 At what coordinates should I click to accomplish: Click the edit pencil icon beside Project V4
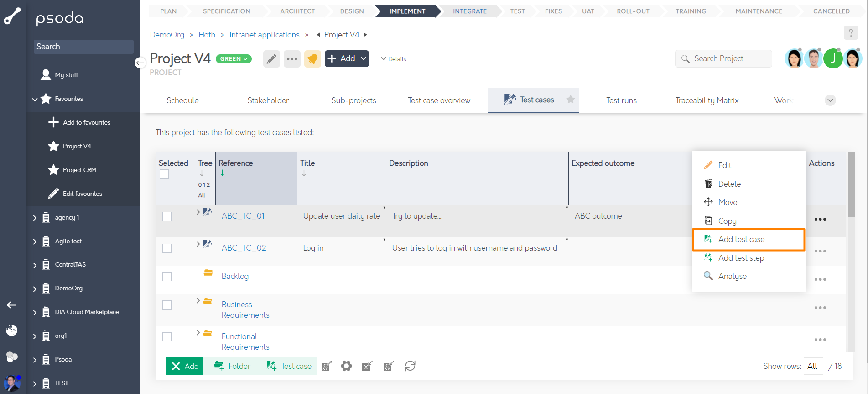click(x=271, y=59)
